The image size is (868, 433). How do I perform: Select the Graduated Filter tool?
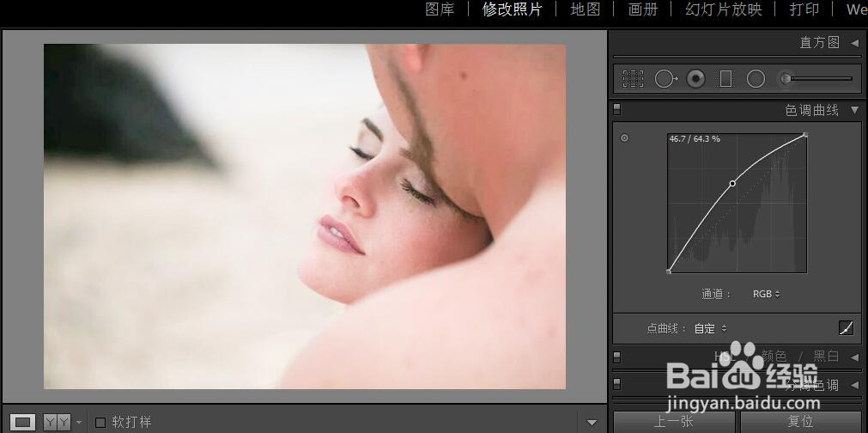(725, 79)
